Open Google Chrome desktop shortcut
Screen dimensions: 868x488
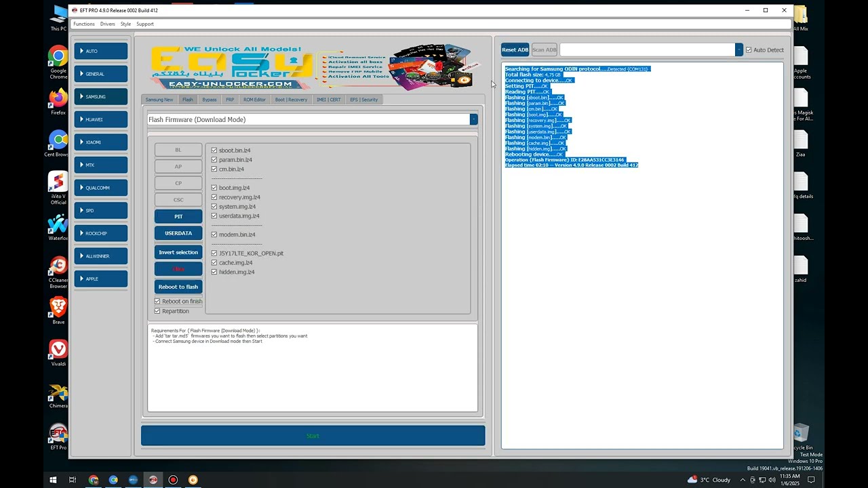pos(58,62)
